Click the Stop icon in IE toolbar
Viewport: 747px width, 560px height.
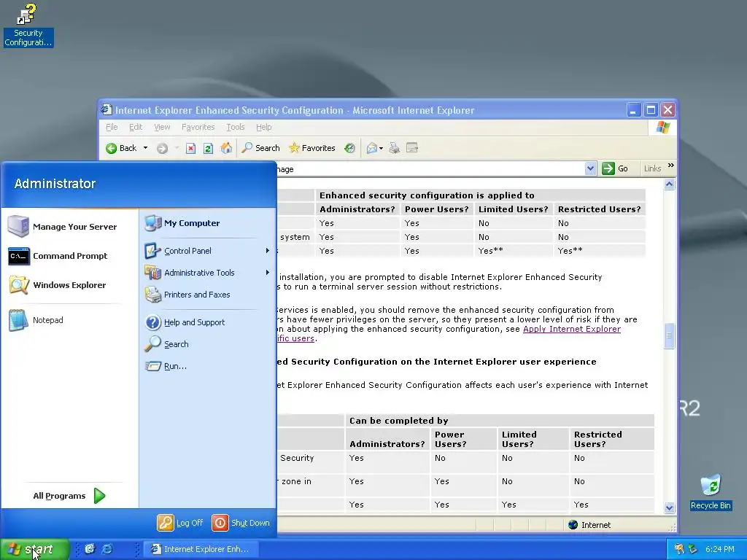pos(190,149)
